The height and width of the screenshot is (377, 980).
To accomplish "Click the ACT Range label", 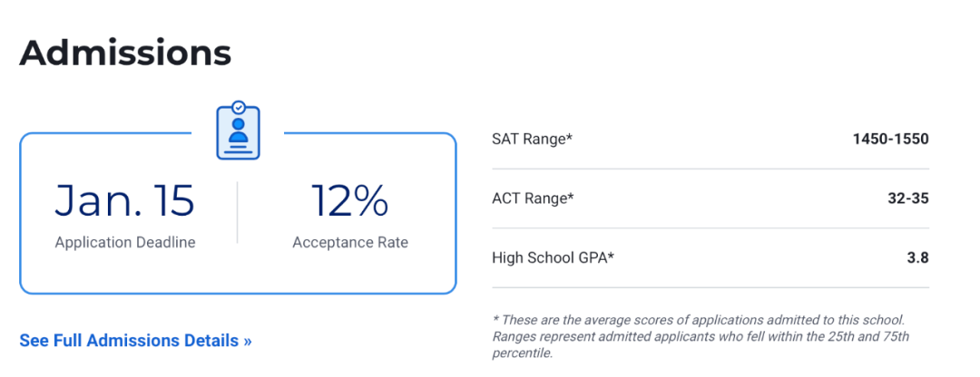I will tap(534, 198).
